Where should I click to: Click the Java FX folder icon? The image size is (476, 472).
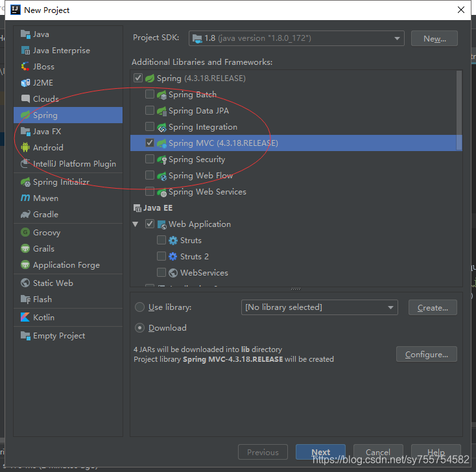(x=25, y=132)
